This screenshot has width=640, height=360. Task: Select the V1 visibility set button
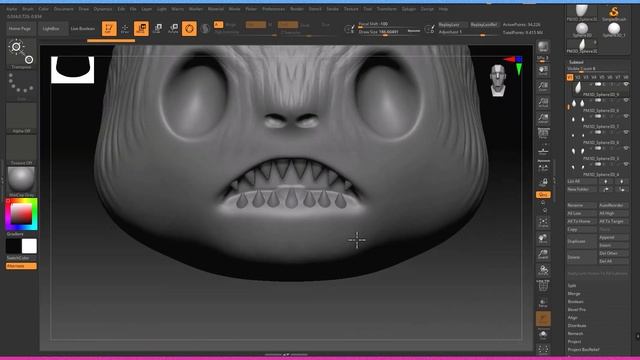point(570,77)
